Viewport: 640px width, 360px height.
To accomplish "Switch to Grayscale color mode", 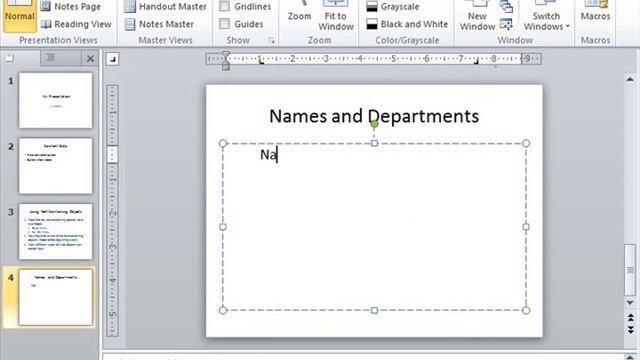I will [x=393, y=7].
